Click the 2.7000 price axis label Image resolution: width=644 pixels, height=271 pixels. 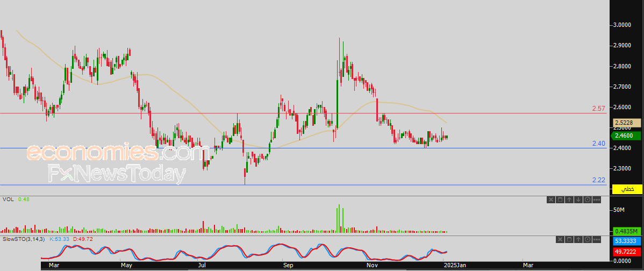click(x=623, y=87)
